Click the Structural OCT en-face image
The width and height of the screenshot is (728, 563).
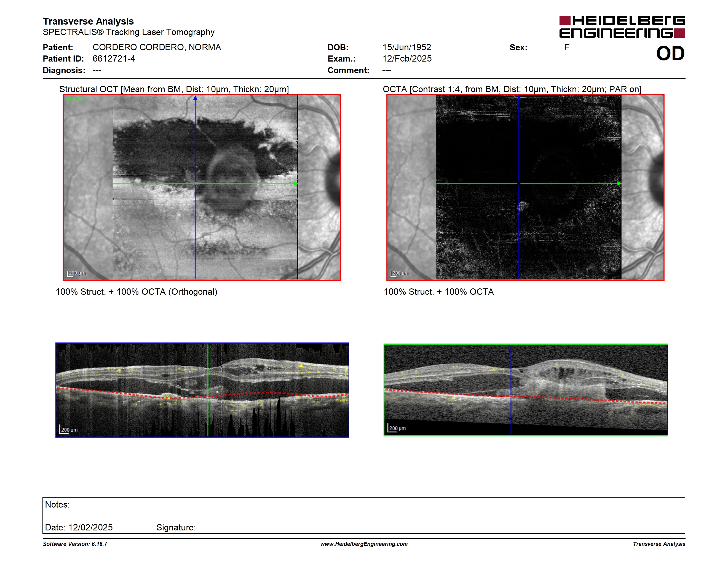(x=202, y=187)
